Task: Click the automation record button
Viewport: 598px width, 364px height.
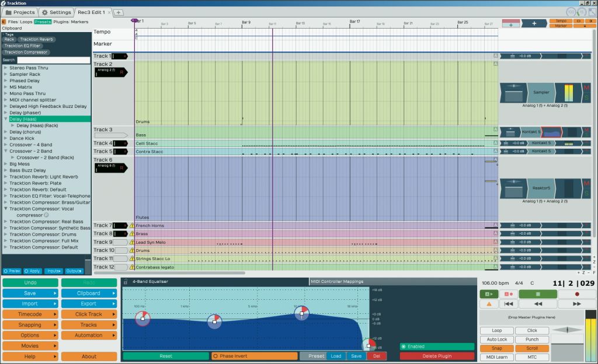Action: [x=509, y=294]
